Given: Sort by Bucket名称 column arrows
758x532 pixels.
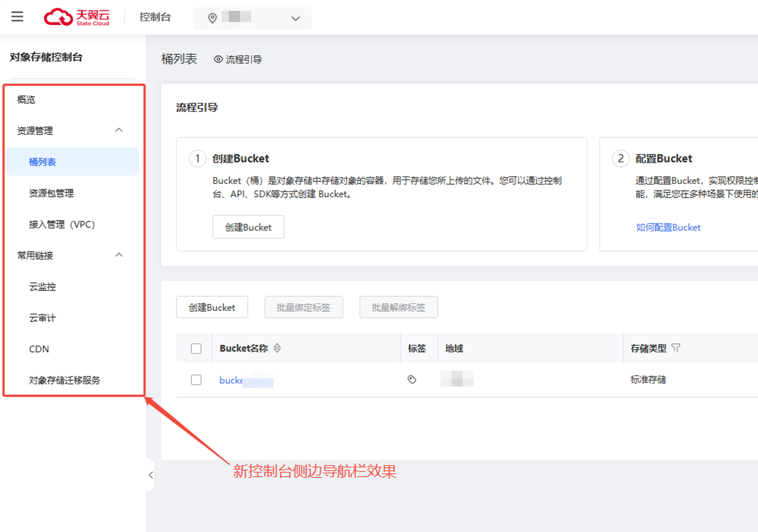Looking at the screenshot, I should 277,348.
